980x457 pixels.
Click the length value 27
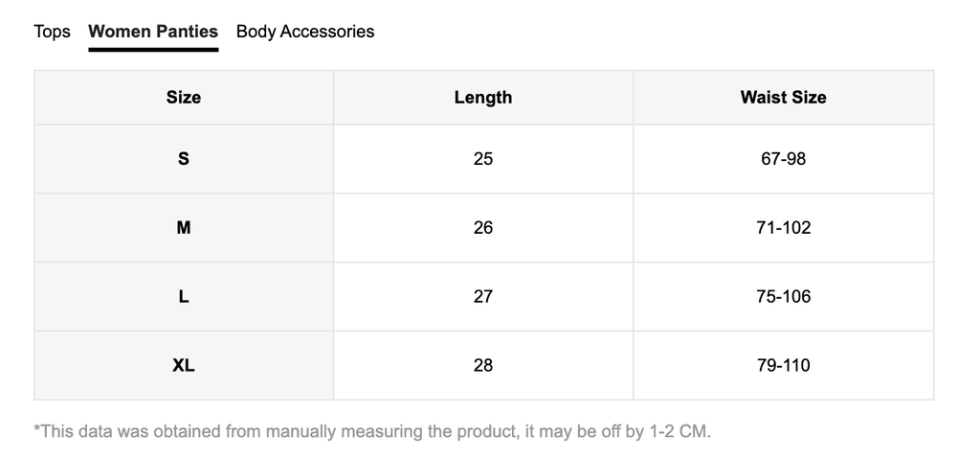pos(483,297)
